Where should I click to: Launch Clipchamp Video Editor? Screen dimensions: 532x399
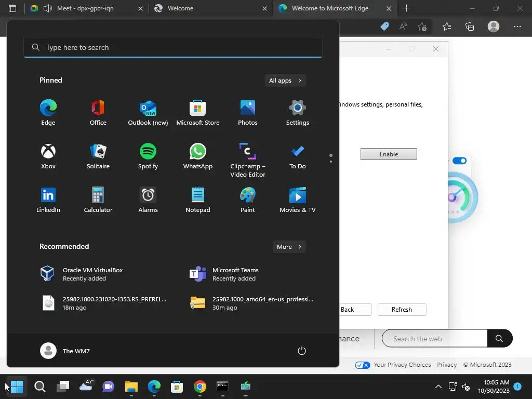(248, 160)
